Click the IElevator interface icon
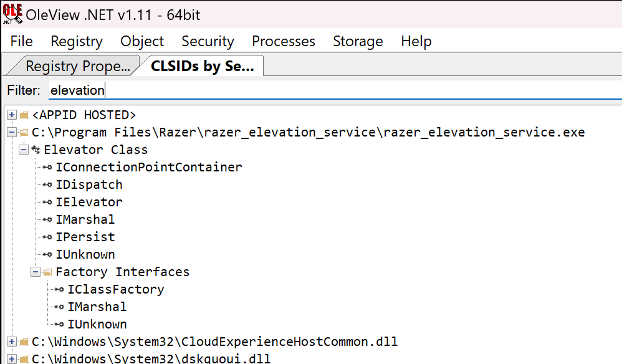The height and width of the screenshot is (364, 622). 47,203
